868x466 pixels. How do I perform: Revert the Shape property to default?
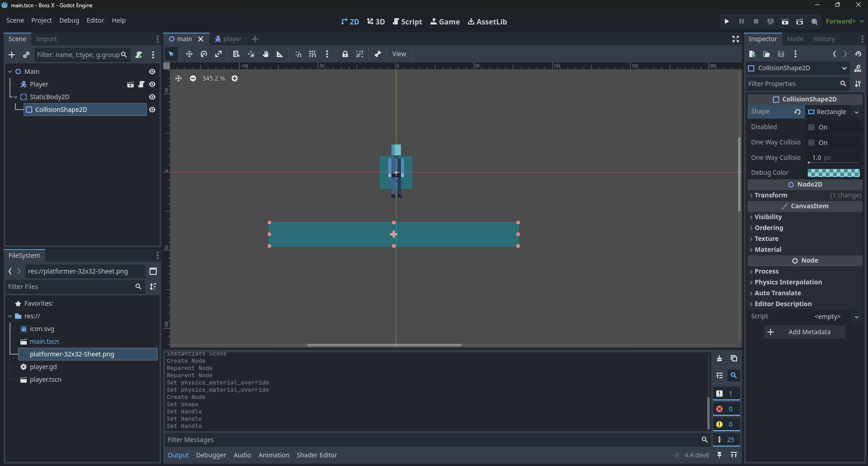click(797, 112)
